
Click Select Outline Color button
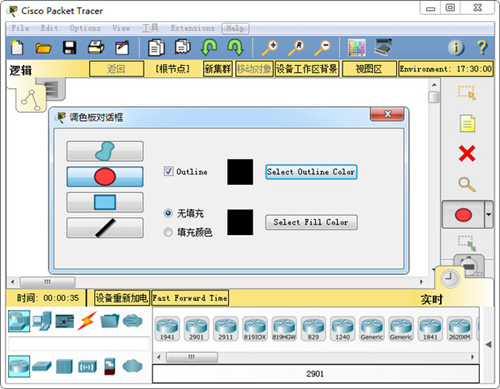tap(311, 172)
